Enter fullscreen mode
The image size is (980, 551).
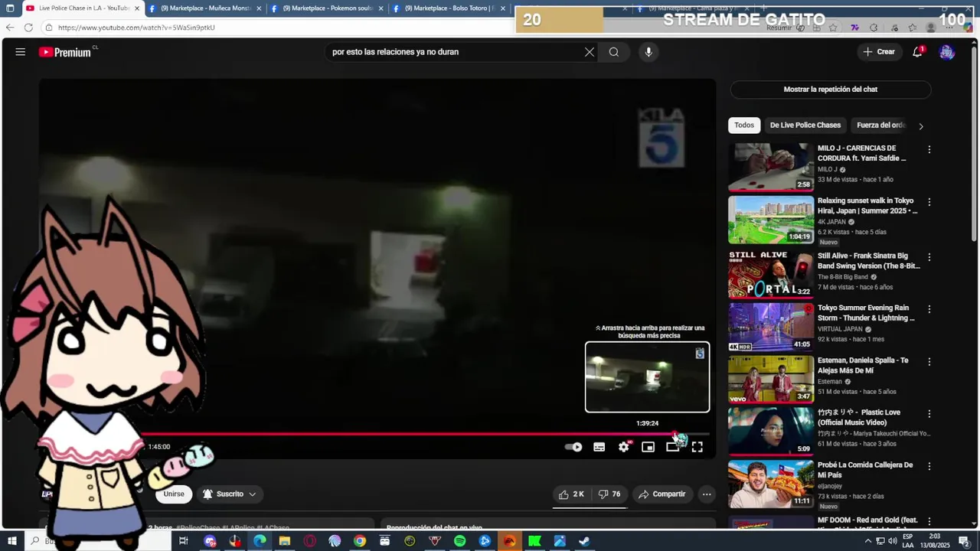pyautogui.click(x=697, y=447)
